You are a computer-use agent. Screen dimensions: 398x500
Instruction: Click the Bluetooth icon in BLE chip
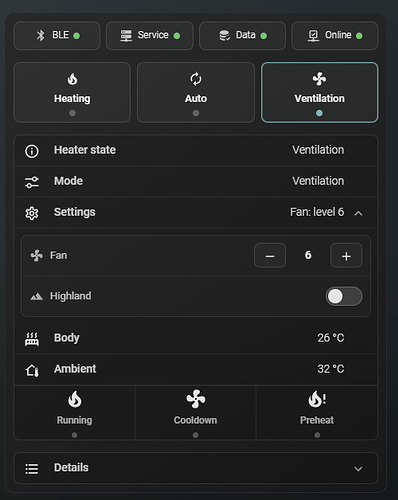tap(40, 35)
